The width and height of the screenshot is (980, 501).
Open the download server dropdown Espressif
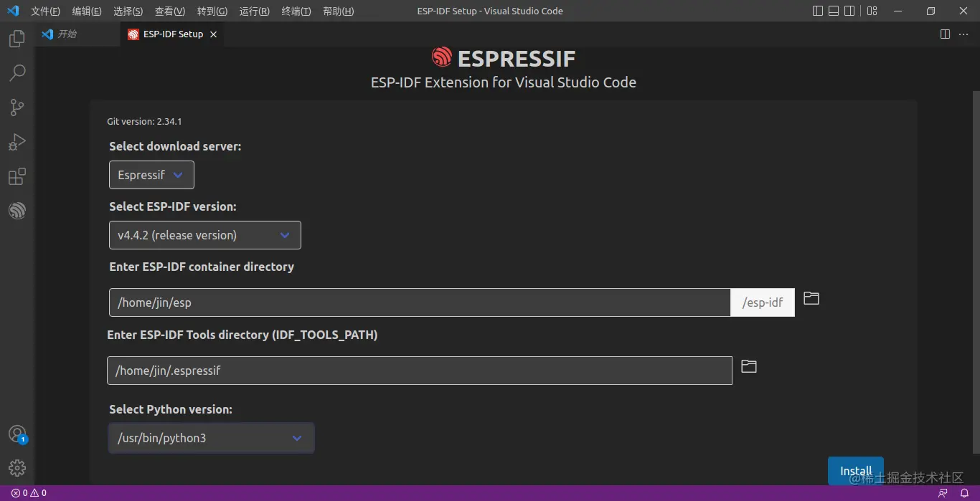coord(151,175)
